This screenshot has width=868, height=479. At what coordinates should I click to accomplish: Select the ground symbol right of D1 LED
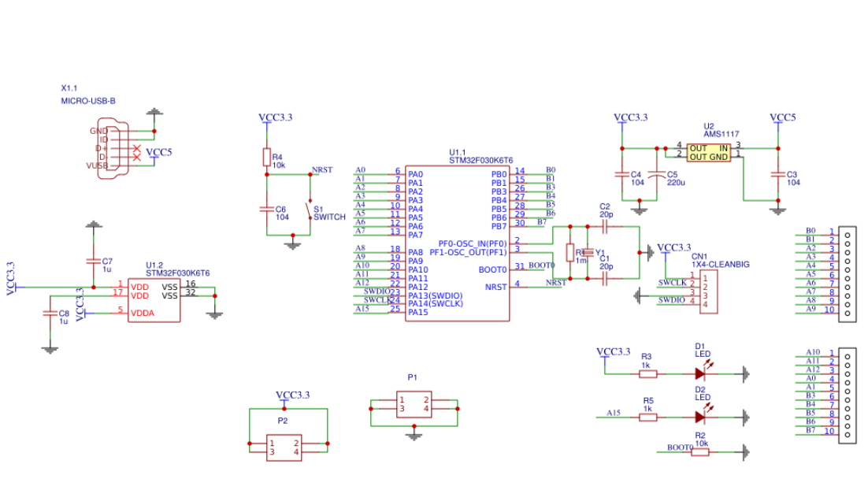[x=746, y=373]
